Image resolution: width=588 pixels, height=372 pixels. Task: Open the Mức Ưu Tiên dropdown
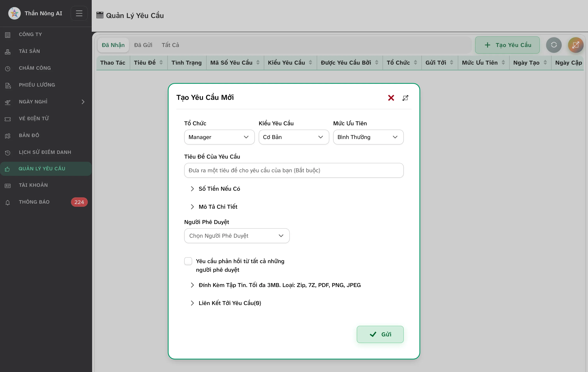(368, 137)
